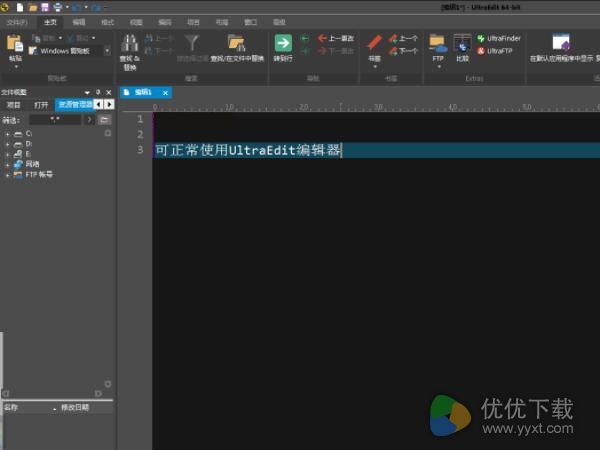The height and width of the screenshot is (450, 600).
Task: Click the dimmed Next Change arrow
Action: point(322,51)
